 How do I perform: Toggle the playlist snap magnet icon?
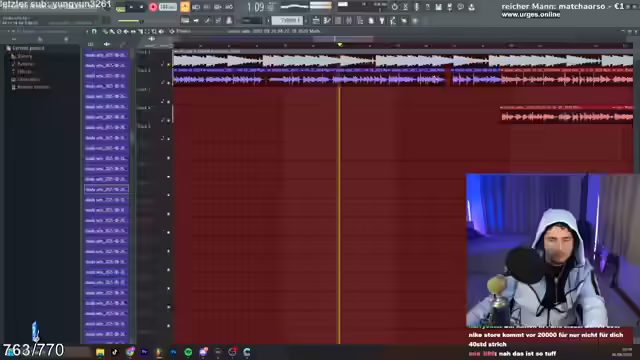click(x=94, y=31)
